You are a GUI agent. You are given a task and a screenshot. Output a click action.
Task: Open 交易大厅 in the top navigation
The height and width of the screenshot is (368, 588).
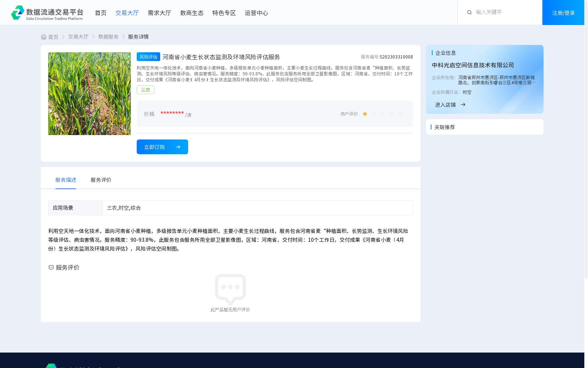[127, 13]
